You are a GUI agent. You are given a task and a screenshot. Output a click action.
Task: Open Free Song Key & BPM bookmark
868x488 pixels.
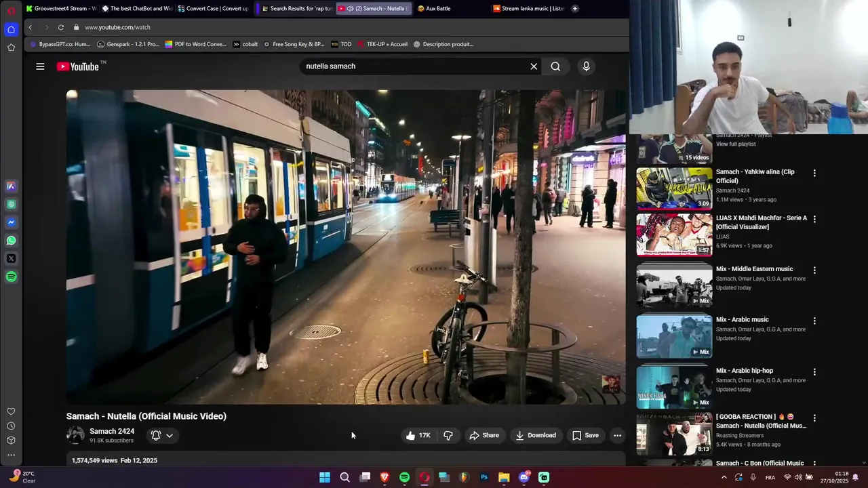[x=294, y=44]
